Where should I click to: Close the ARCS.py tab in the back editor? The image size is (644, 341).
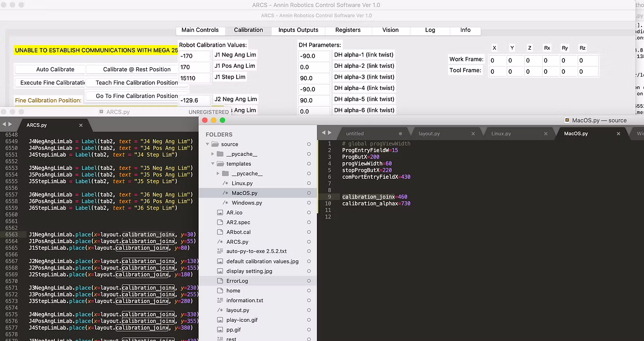(x=81, y=125)
